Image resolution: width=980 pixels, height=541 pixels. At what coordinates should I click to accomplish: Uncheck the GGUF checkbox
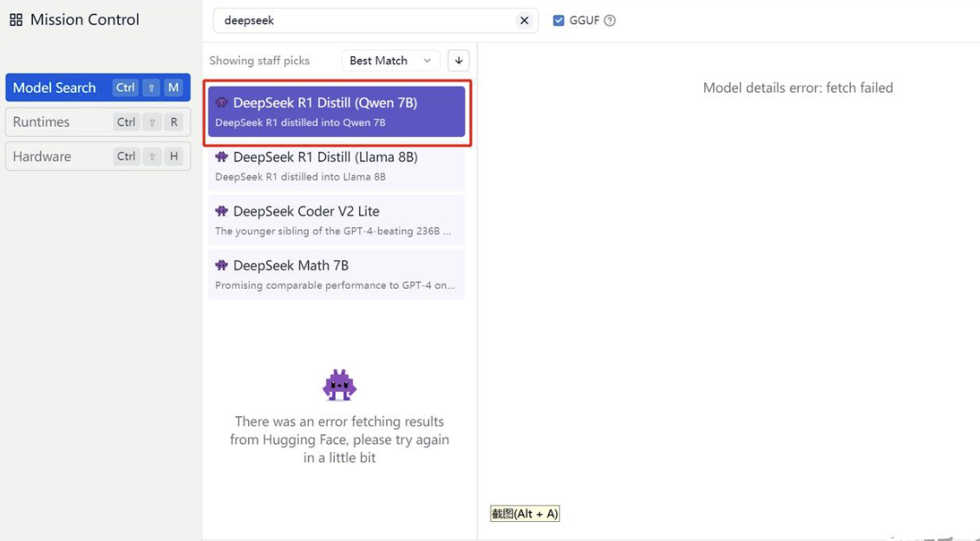point(559,21)
